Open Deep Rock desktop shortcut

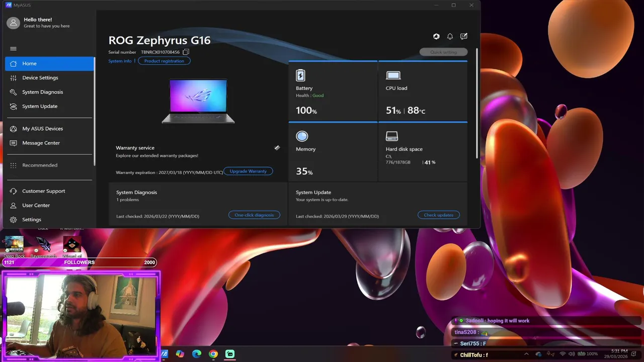click(x=14, y=246)
